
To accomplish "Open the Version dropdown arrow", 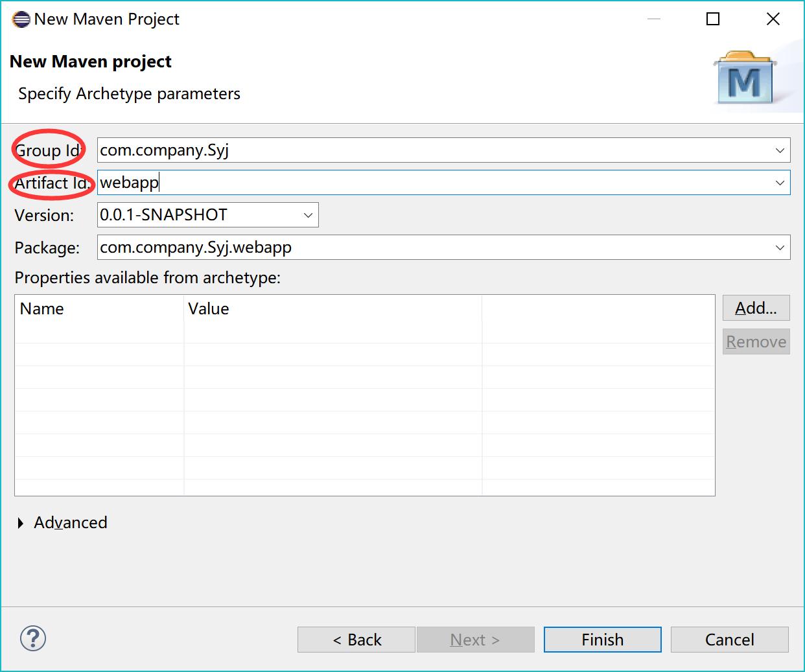I will (x=308, y=215).
